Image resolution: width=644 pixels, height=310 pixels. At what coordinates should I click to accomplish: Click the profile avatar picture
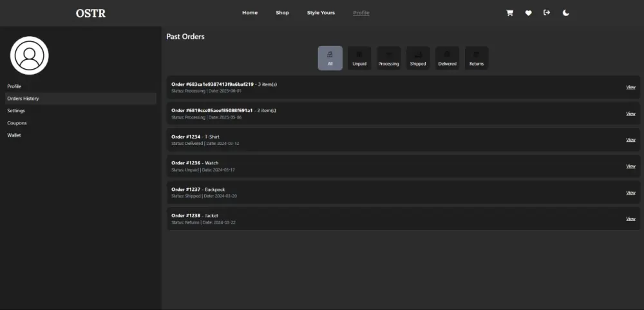tap(29, 55)
